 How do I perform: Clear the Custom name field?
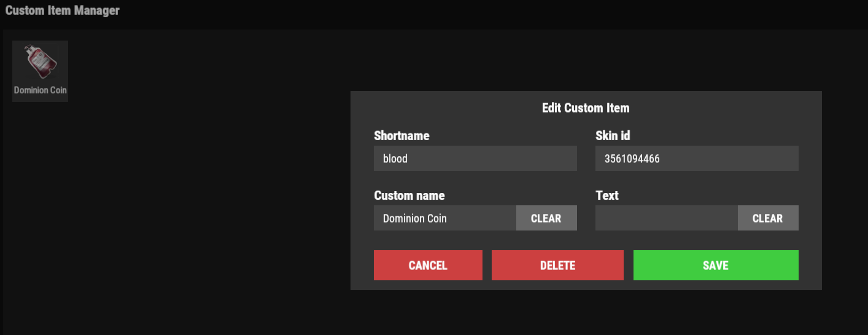click(x=546, y=218)
